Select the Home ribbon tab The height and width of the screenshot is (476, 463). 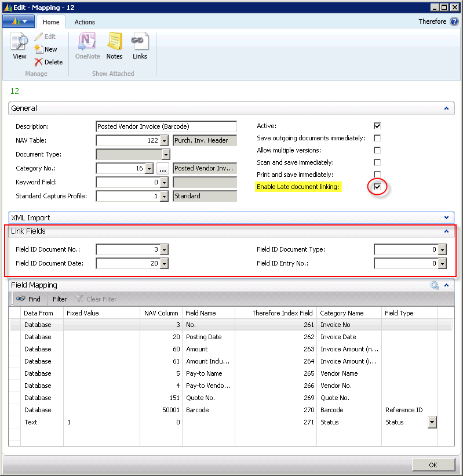(52, 22)
